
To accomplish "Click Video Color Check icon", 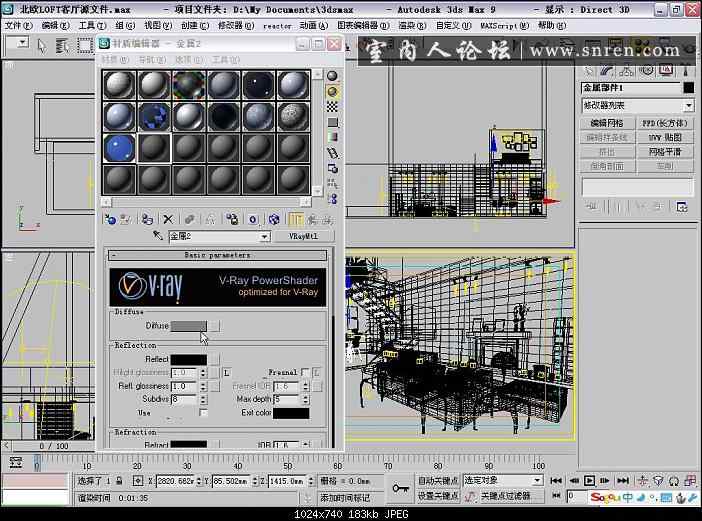I will click(x=332, y=137).
